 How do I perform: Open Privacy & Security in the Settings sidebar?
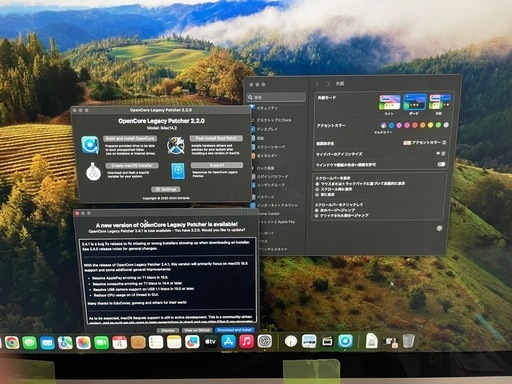point(267,108)
